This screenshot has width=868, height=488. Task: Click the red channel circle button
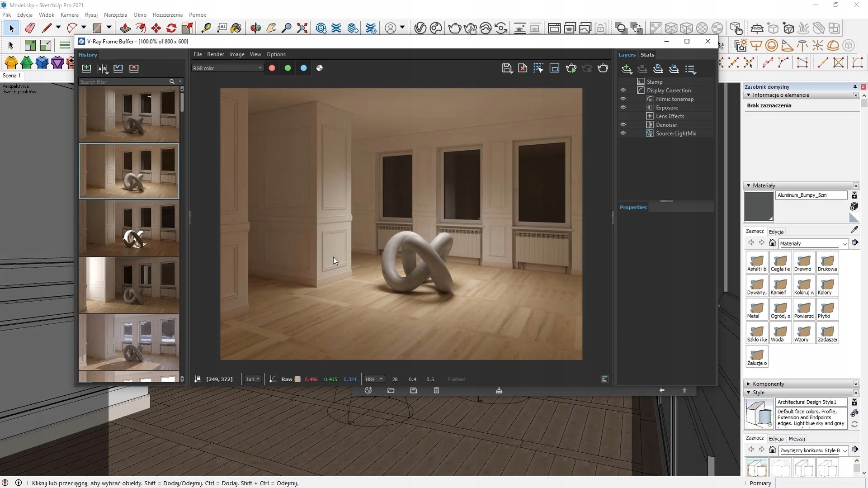pyautogui.click(x=272, y=68)
